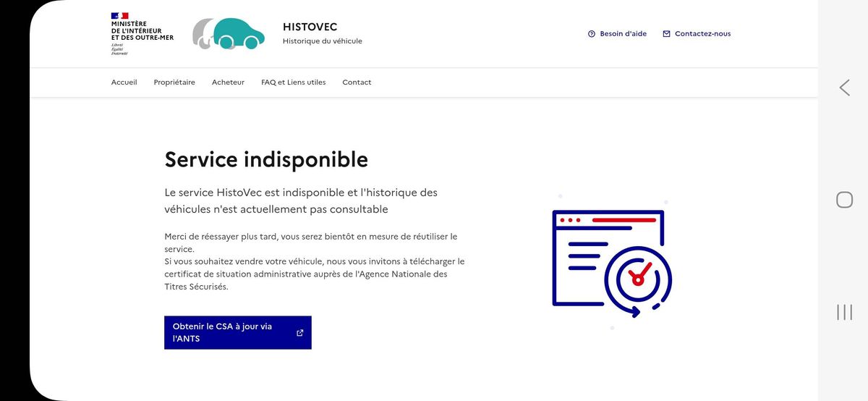
Task: Tap the Android recent apps icon
Action: tap(844, 312)
